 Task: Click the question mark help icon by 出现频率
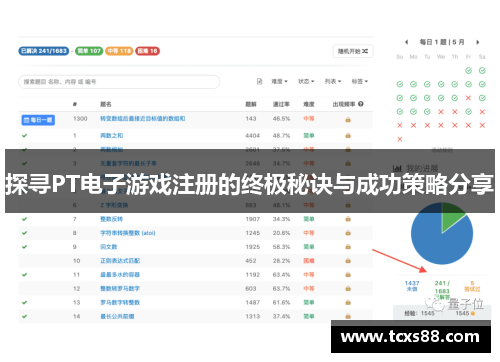pos(361,104)
